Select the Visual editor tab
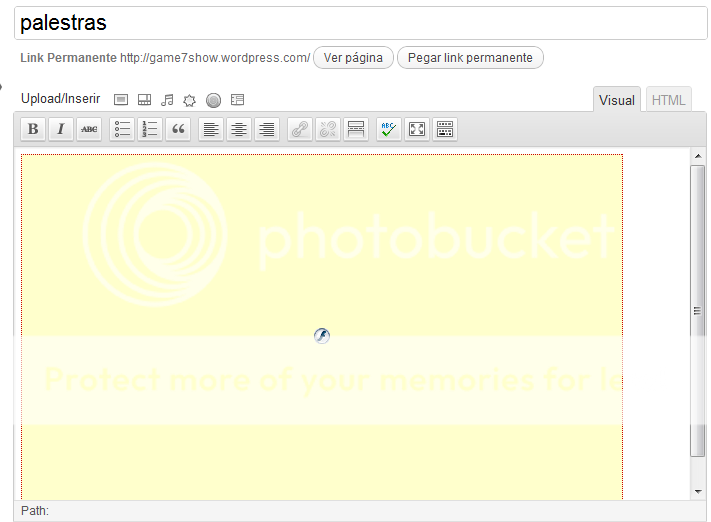 [x=617, y=100]
